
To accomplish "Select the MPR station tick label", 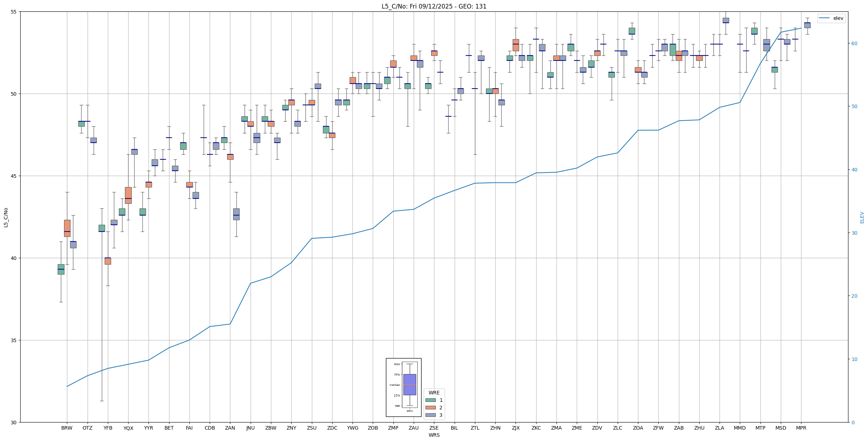I will (801, 428).
